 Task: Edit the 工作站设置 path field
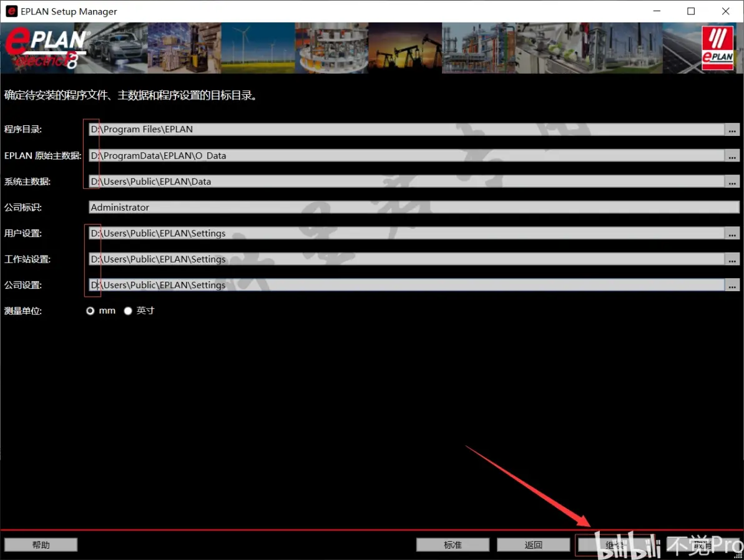coord(406,259)
